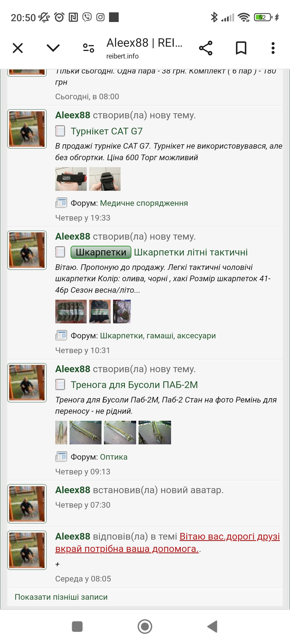Collapse the tab using the down chevron
Screen dimensions: 290x644
tap(53, 48)
